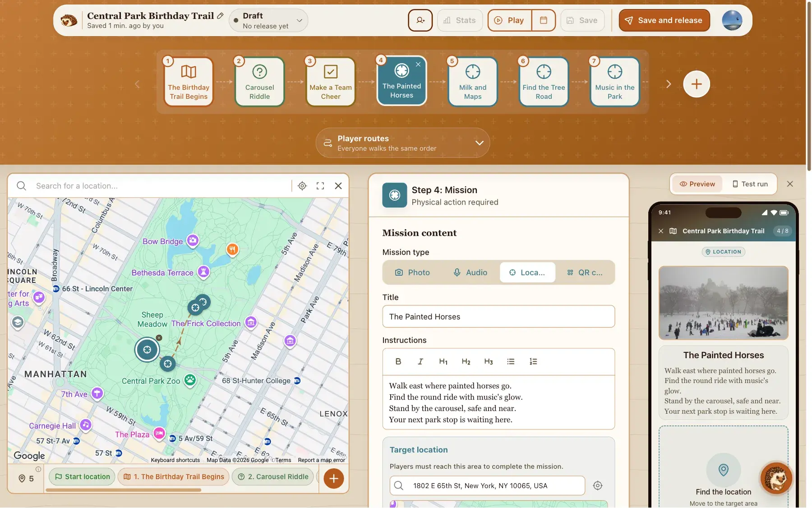Center map on my current location

point(302,186)
